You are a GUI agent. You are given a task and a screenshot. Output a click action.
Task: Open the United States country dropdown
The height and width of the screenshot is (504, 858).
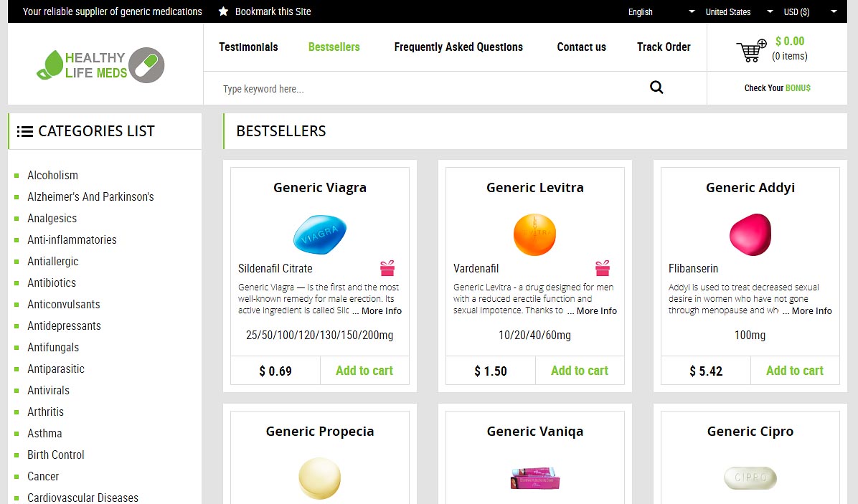tap(739, 11)
